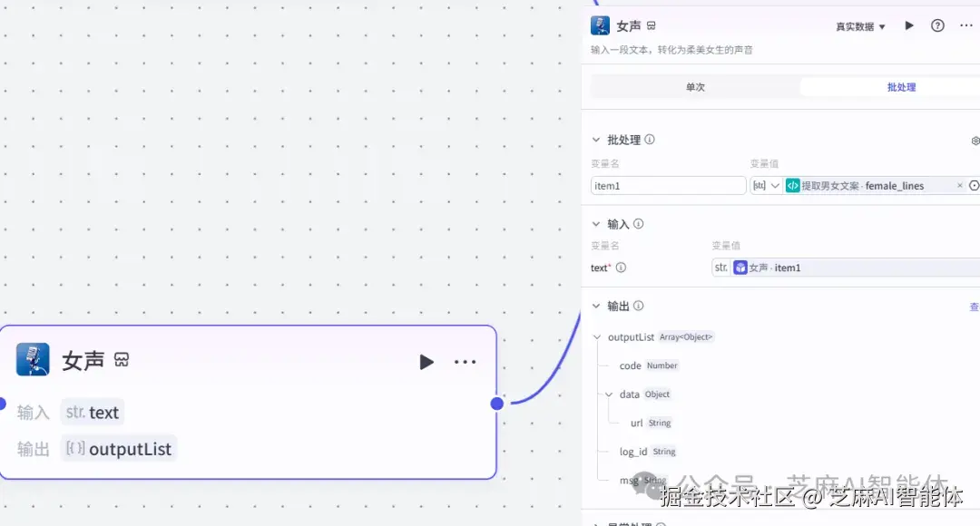Collapse the 输入 section
Image resolution: width=980 pixels, height=526 pixels.
coord(596,224)
